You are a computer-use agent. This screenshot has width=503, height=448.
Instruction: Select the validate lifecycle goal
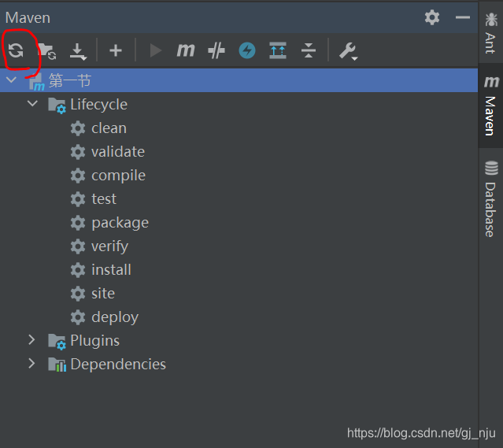pos(118,152)
